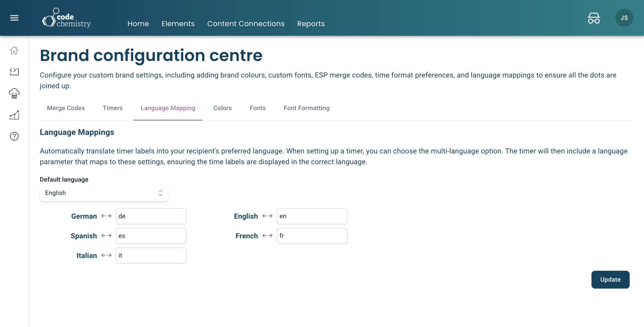This screenshot has height=327, width=644.
Task: Click the German language code field
Action: (x=151, y=216)
